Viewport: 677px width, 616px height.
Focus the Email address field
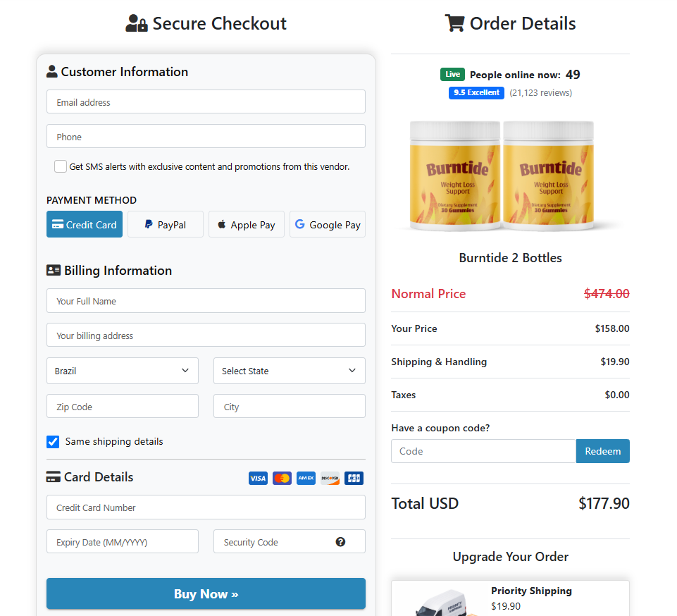click(x=206, y=102)
